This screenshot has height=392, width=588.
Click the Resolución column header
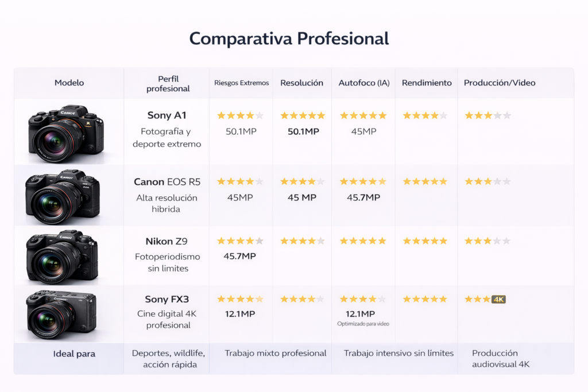[x=302, y=83]
